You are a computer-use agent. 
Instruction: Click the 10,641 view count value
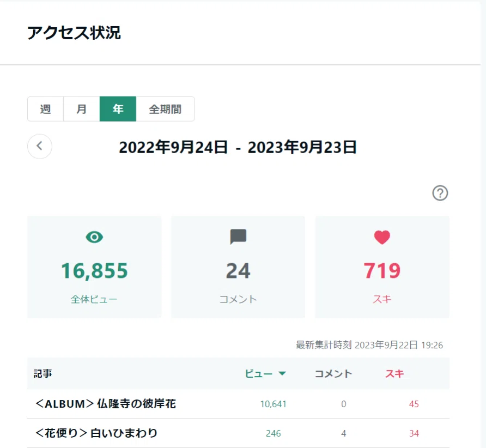(x=273, y=404)
